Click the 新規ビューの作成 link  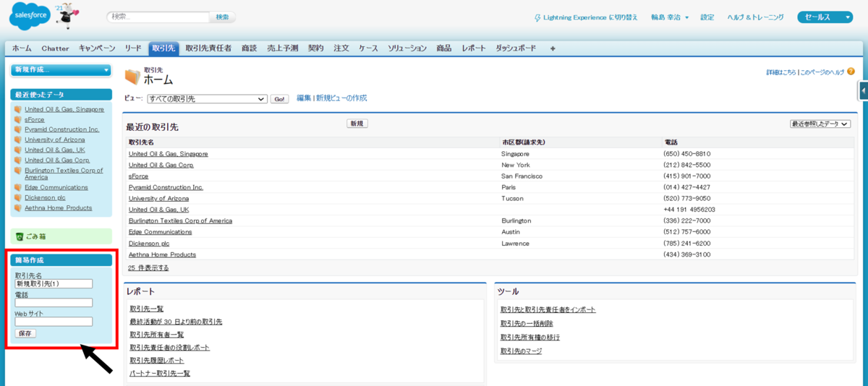[341, 98]
